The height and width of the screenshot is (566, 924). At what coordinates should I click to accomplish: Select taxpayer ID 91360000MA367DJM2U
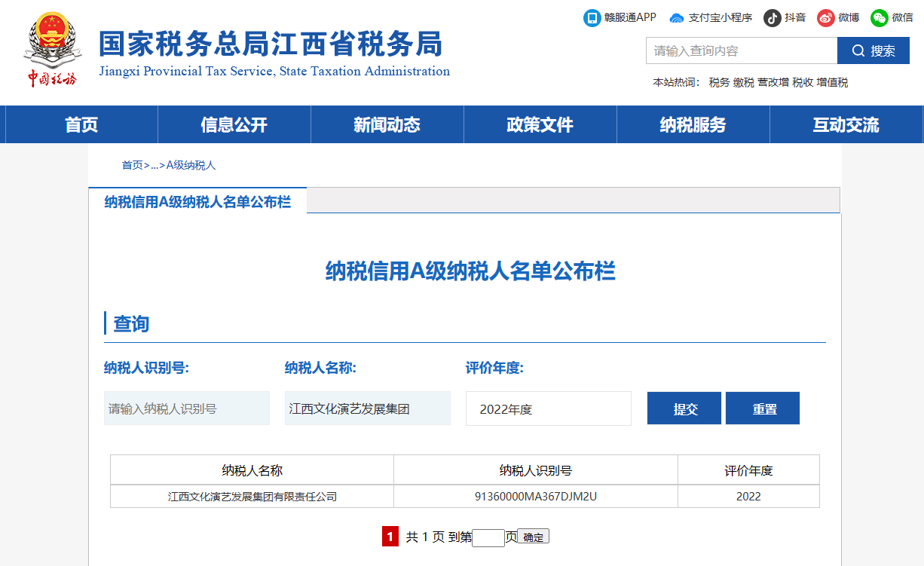click(536, 497)
